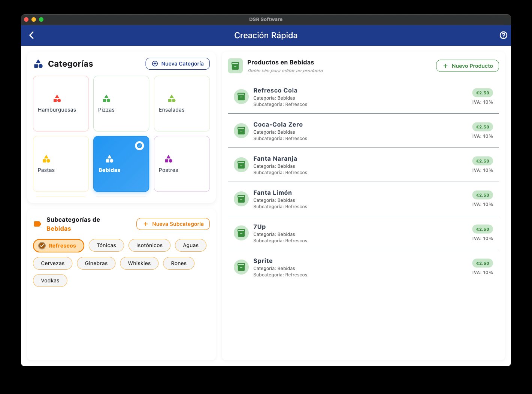Click the Hamburguesas red shapes icon
Screen dimensions: 532x394
(57, 98)
